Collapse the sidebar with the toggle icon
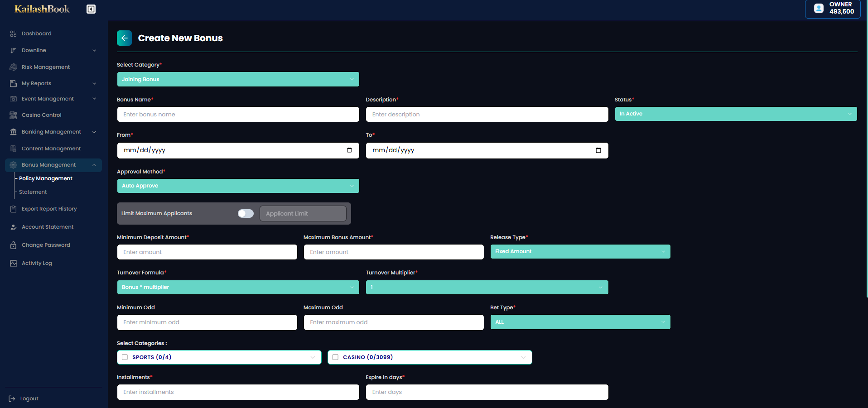The height and width of the screenshot is (408, 868). [x=91, y=9]
